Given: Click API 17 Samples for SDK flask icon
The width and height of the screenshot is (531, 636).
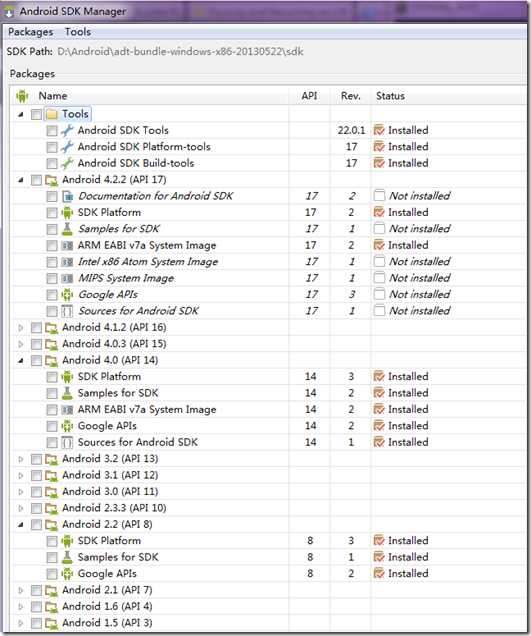Looking at the screenshot, I should pos(67,229).
